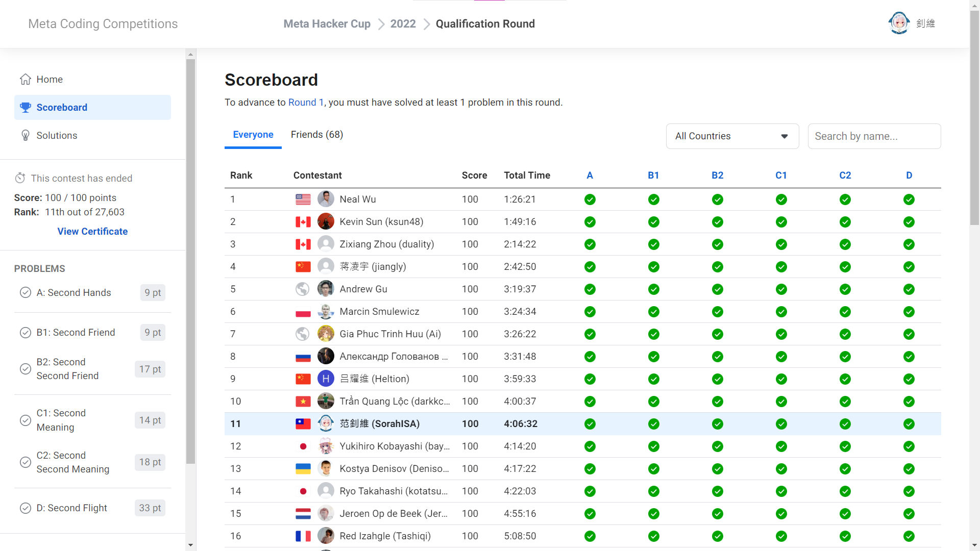Open the Round 1 link
The width and height of the screenshot is (980, 551).
click(x=306, y=103)
